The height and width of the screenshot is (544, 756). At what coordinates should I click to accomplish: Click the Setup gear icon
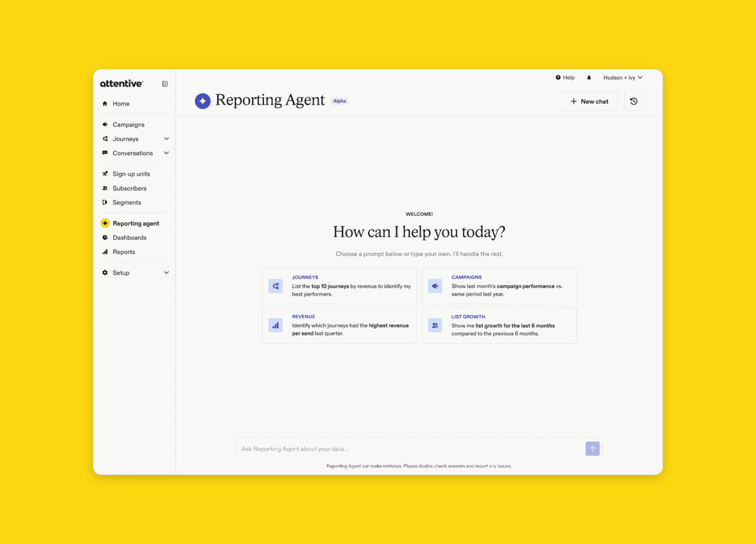click(x=105, y=273)
